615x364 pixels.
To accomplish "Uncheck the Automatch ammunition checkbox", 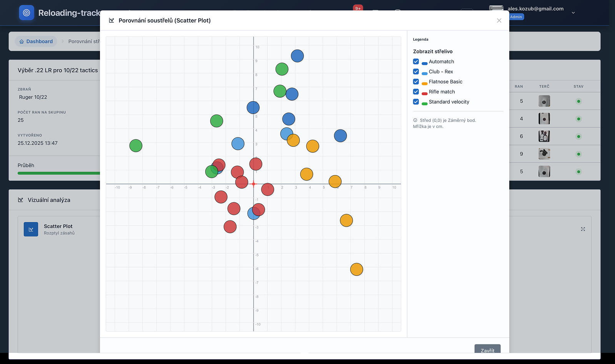I will [416, 61].
